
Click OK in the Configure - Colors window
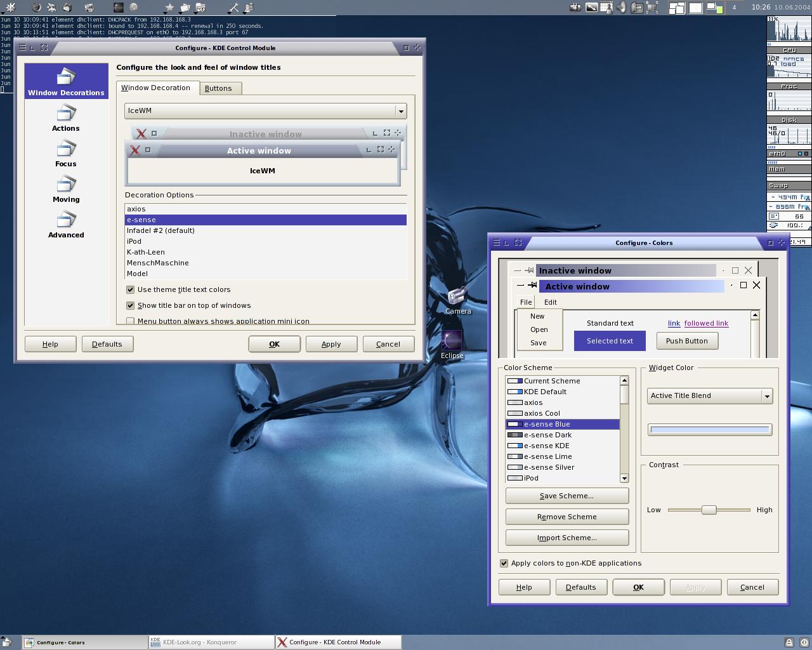click(638, 587)
